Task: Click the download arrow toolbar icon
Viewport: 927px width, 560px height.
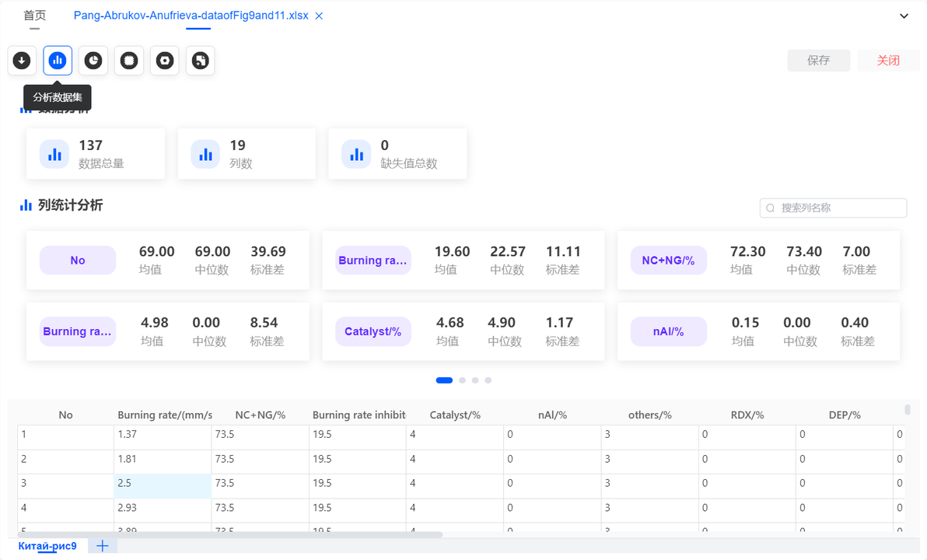Action: [22, 61]
